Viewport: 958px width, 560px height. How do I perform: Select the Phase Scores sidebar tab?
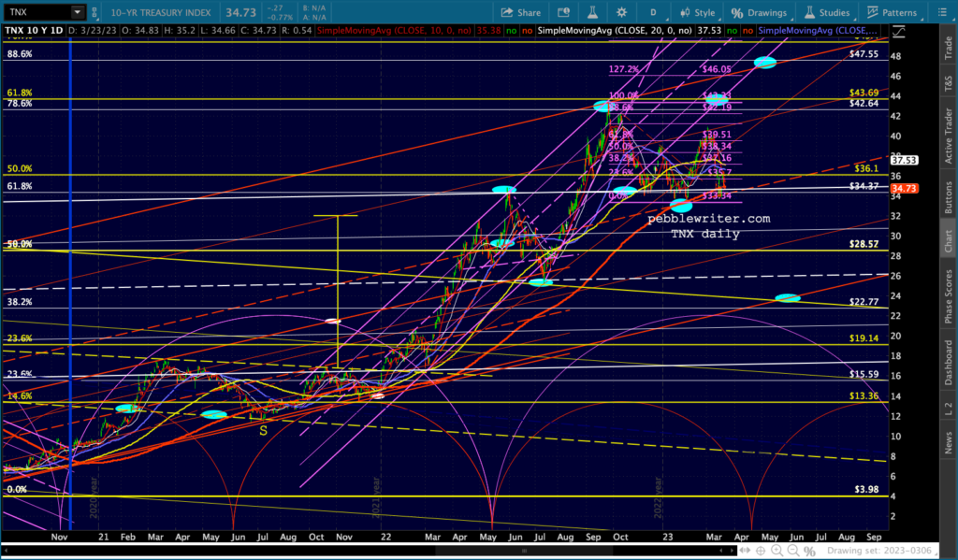click(x=947, y=295)
